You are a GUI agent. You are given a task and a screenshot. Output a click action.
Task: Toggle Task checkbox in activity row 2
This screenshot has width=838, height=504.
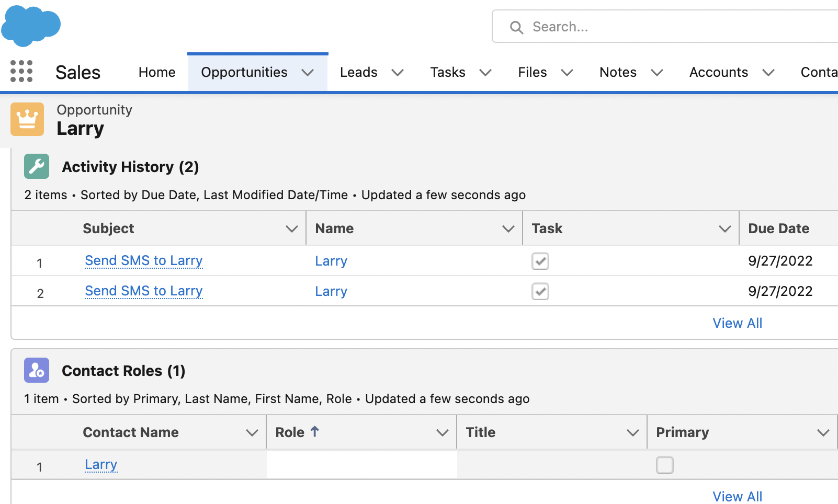coord(540,291)
